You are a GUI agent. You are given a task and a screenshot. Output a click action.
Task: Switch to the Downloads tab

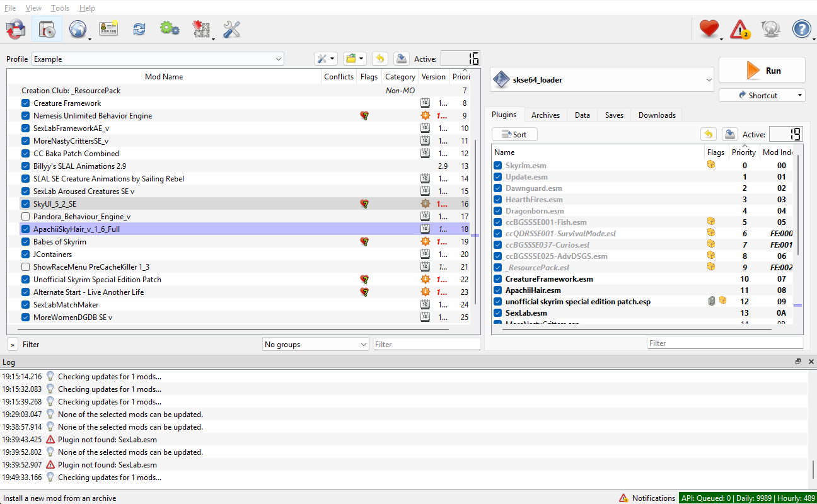pyautogui.click(x=657, y=115)
